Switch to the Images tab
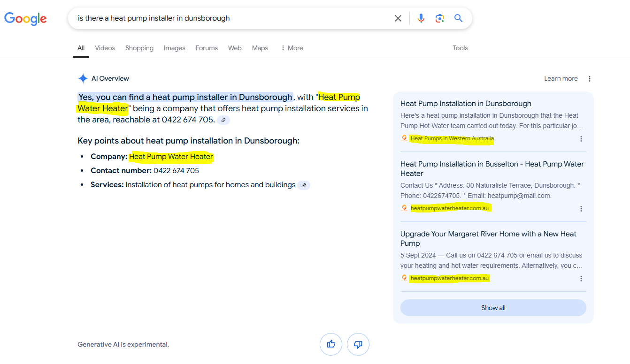Screen dimensions: 630x364 pyautogui.click(x=175, y=48)
